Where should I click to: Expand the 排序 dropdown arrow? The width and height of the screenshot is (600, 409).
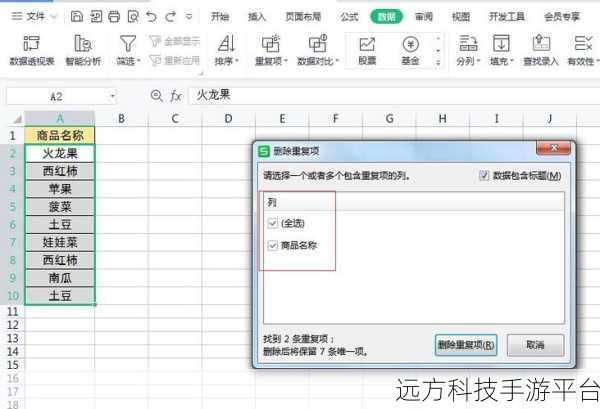[237, 61]
